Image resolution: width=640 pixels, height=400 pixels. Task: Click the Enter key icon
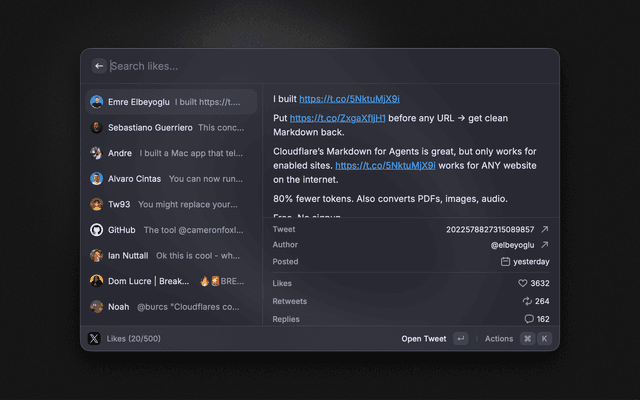point(460,339)
